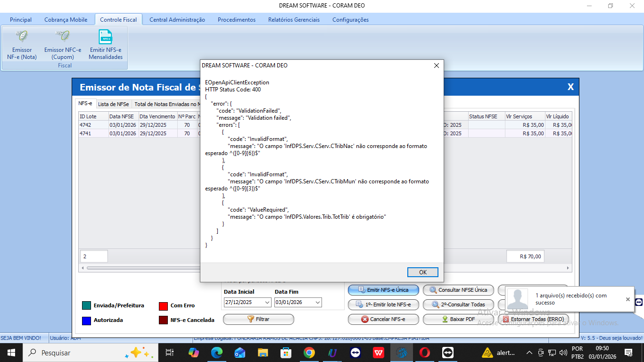Show hidden system tray icons chevron

[529, 353]
